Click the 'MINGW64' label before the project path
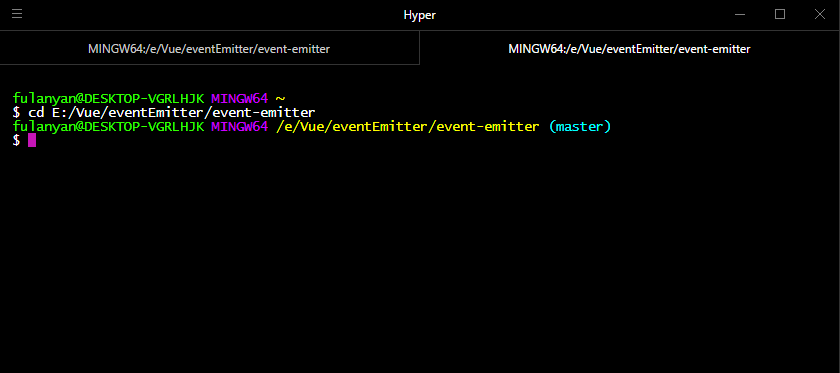This screenshot has height=373, width=840. click(x=239, y=127)
